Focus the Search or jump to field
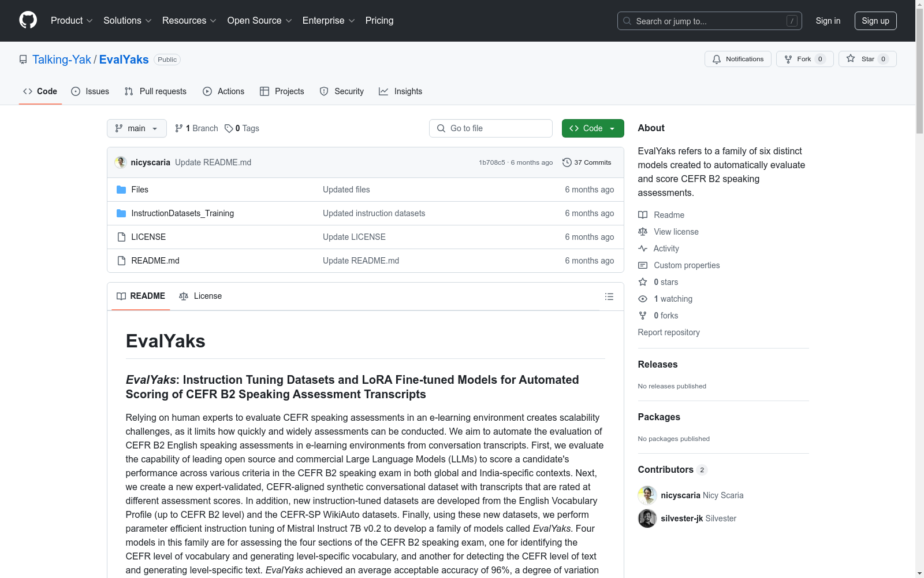Image resolution: width=924 pixels, height=578 pixels. pyautogui.click(x=710, y=21)
